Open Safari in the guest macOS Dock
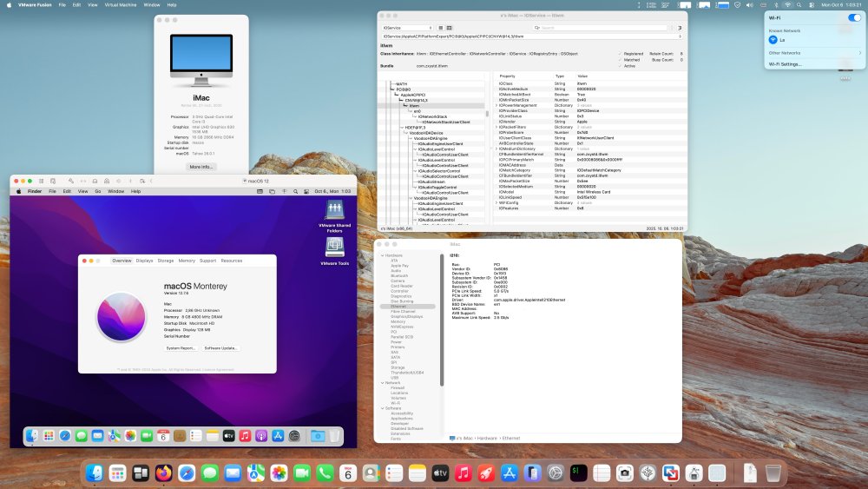868x489 pixels. (x=65, y=436)
